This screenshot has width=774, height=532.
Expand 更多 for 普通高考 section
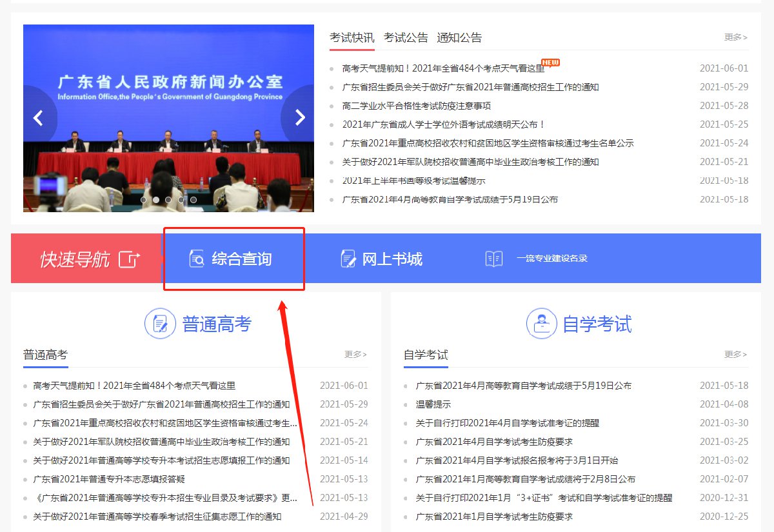[x=355, y=354]
